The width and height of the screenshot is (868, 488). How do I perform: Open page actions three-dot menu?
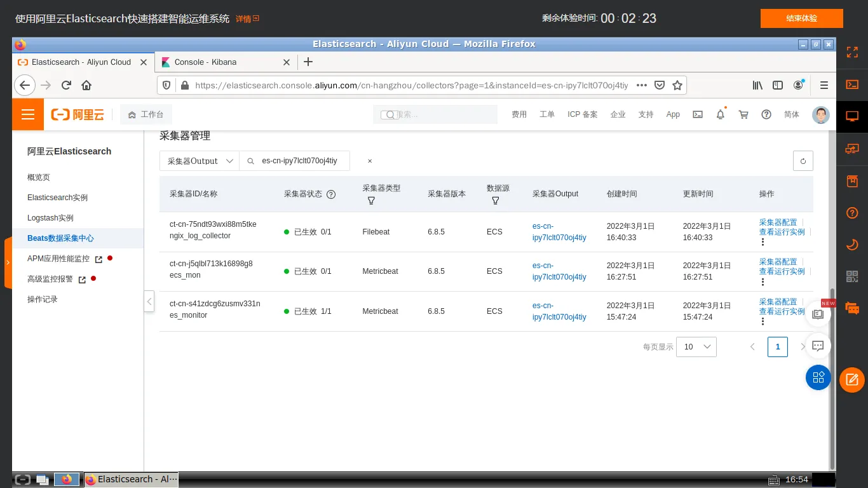[642, 85]
